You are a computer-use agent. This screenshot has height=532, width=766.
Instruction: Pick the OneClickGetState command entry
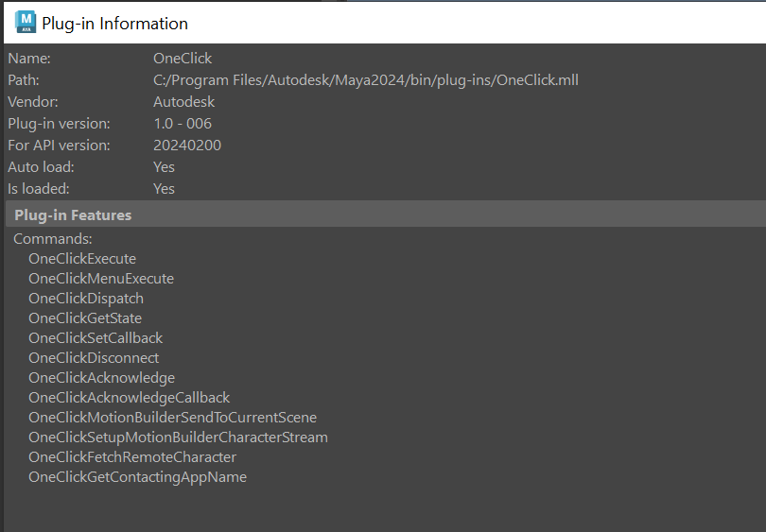(85, 318)
